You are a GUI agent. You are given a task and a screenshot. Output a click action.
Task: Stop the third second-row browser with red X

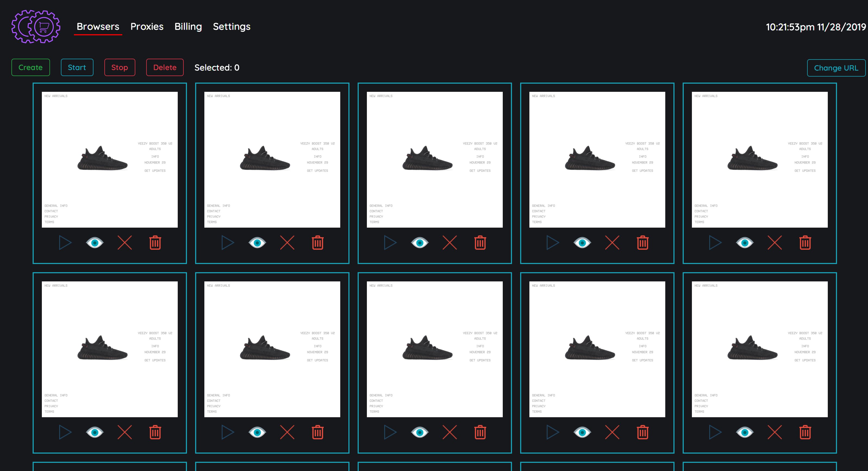click(x=449, y=432)
